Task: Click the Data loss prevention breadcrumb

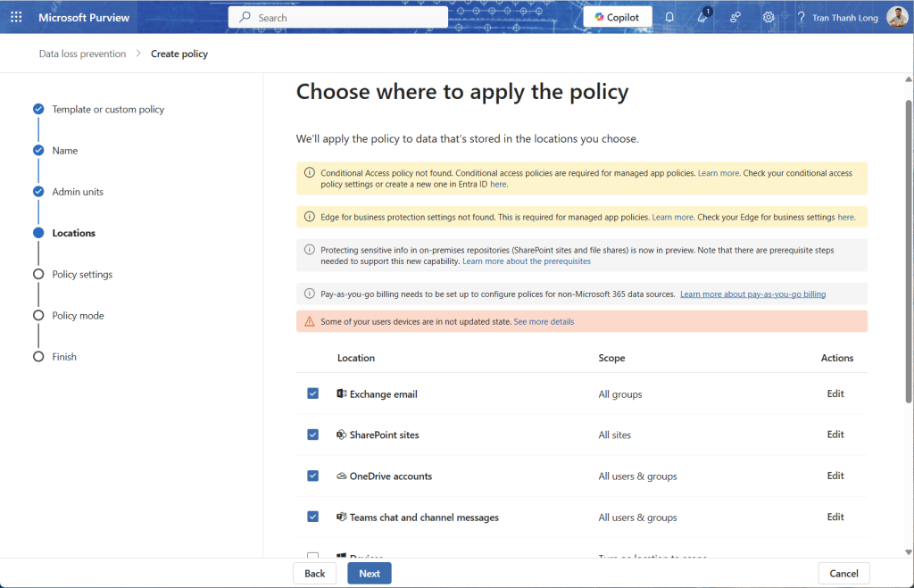Action: coord(82,54)
